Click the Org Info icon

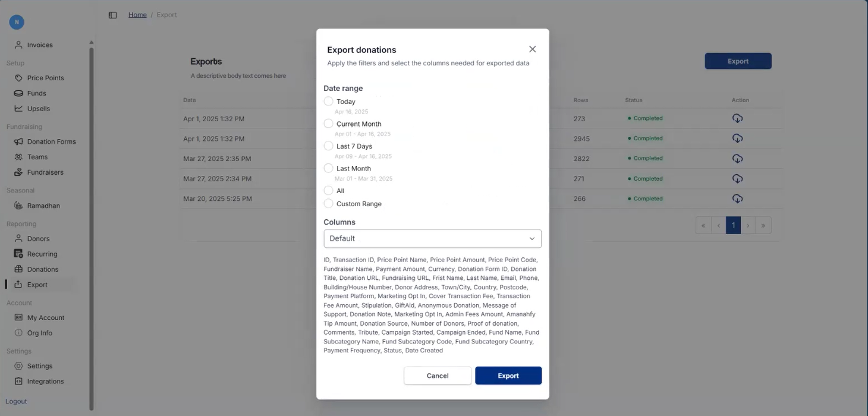point(18,333)
